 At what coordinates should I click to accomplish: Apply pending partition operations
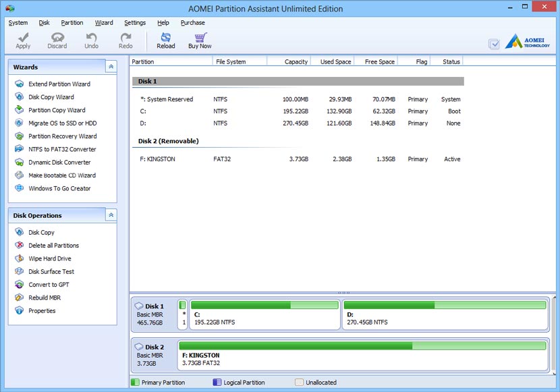(x=22, y=42)
